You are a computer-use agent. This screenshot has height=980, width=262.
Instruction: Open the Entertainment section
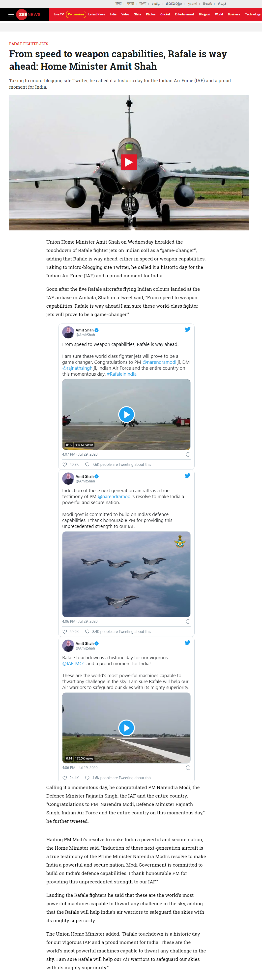tap(184, 14)
